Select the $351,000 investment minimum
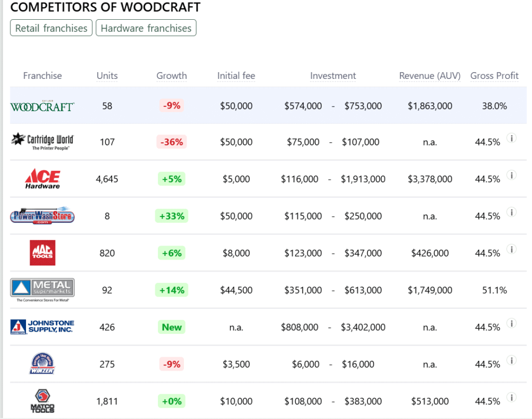The height and width of the screenshot is (419, 532). (x=303, y=290)
